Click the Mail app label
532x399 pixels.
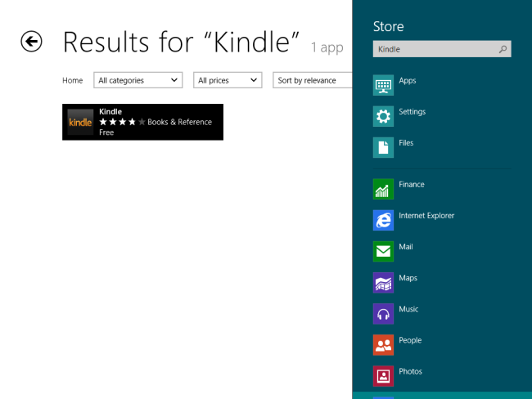coord(406,247)
